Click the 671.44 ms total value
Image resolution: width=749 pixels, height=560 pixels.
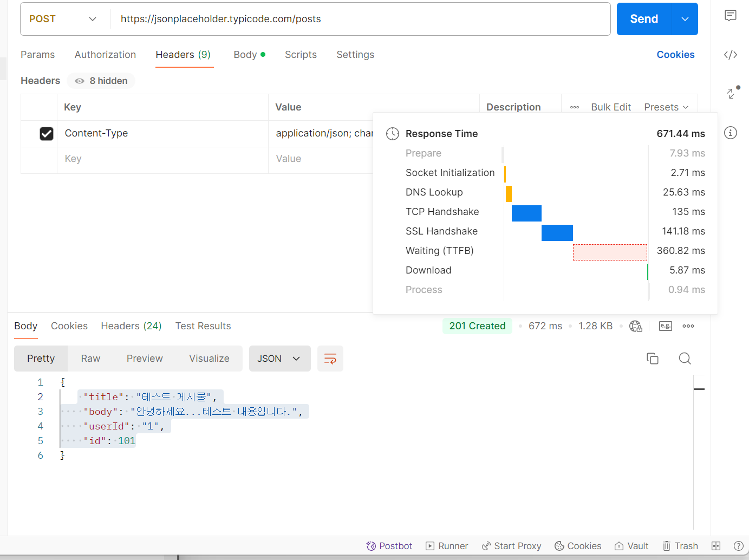coord(681,134)
